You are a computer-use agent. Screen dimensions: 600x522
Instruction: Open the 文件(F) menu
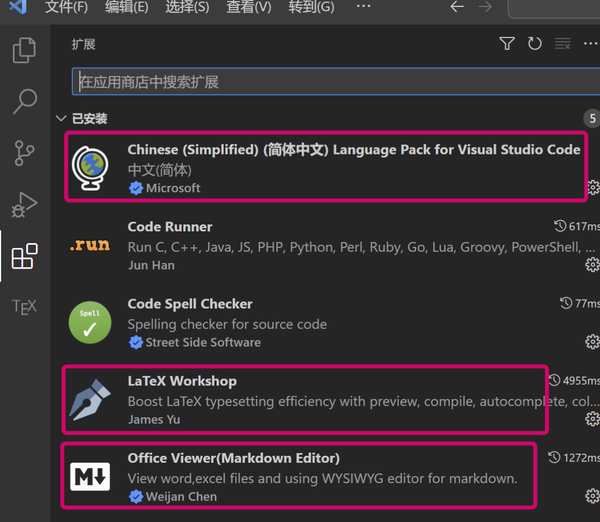(66, 7)
